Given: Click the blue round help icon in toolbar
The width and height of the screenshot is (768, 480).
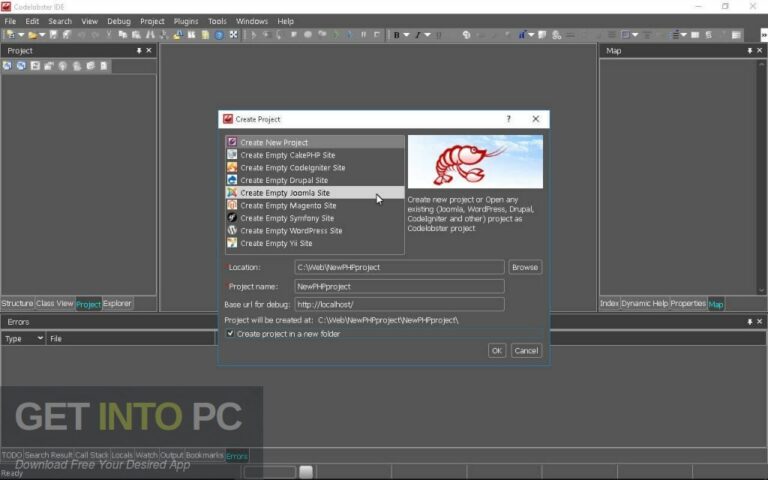Looking at the screenshot, I should tap(219, 35).
